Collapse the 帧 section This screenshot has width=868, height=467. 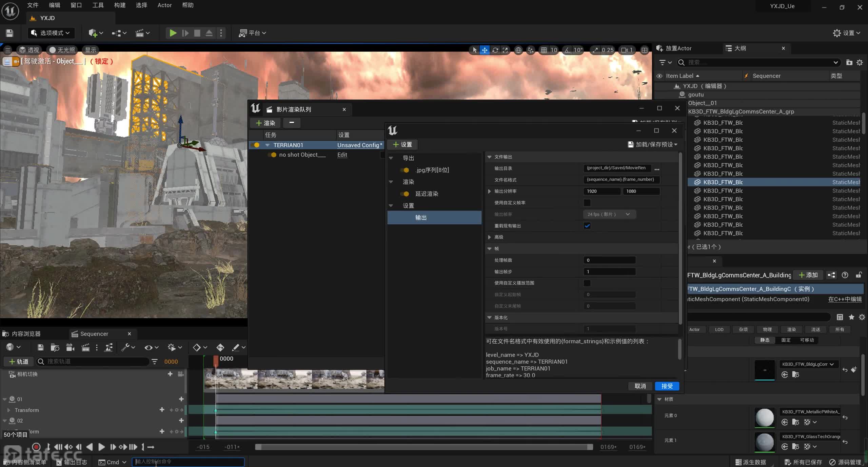coord(489,249)
